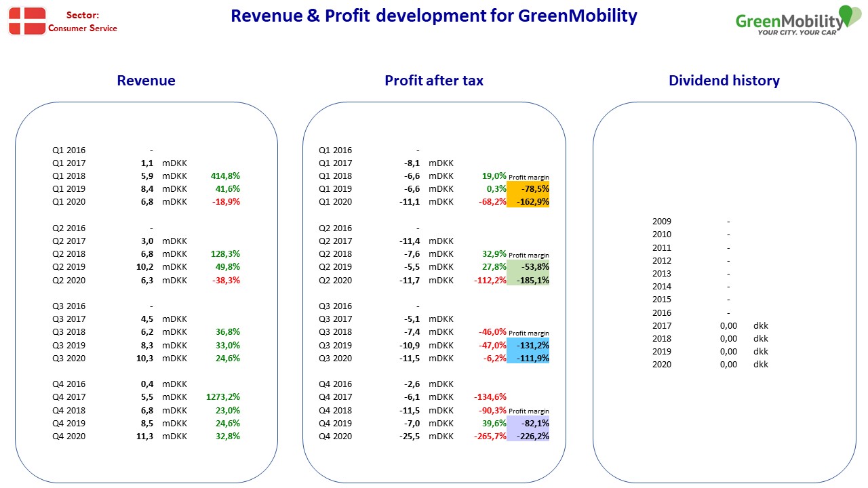
Task: Select the 36,8% growth for Q3 2018
Action: pos(228,332)
